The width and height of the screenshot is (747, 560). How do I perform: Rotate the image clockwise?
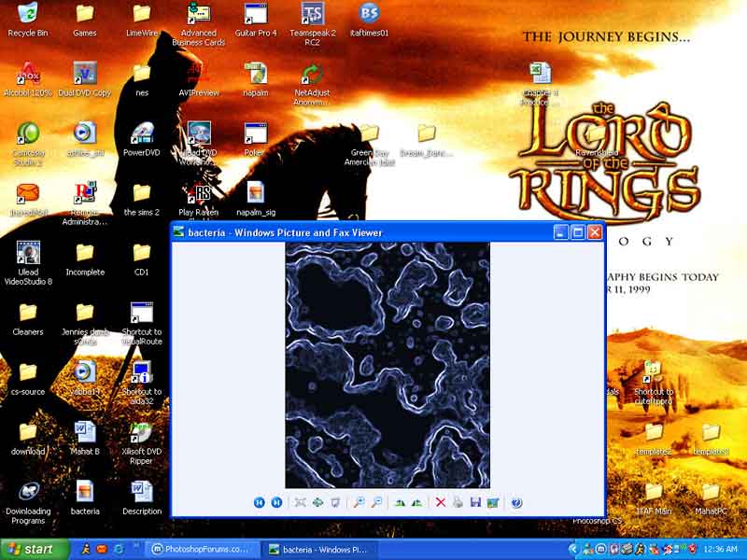point(400,502)
